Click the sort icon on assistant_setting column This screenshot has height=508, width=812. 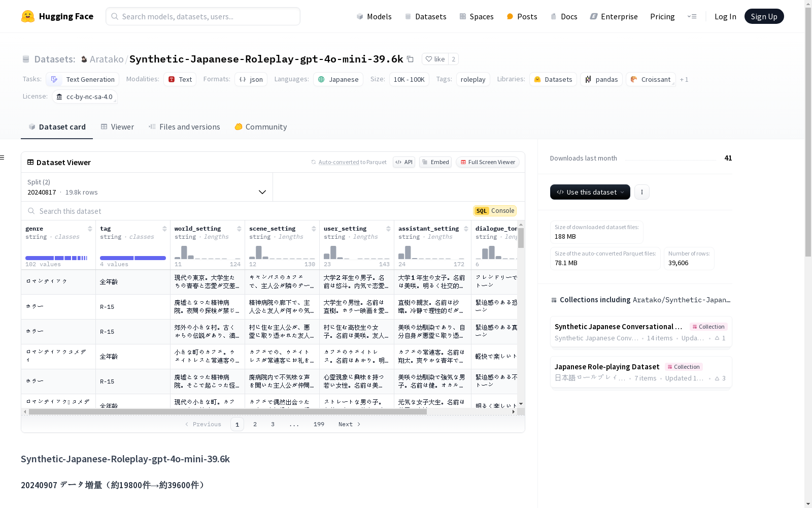point(466,229)
